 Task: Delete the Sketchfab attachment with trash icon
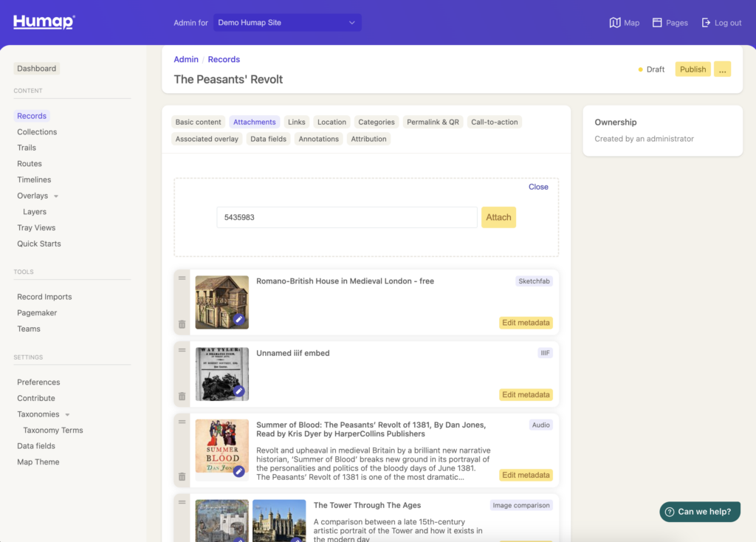(182, 324)
